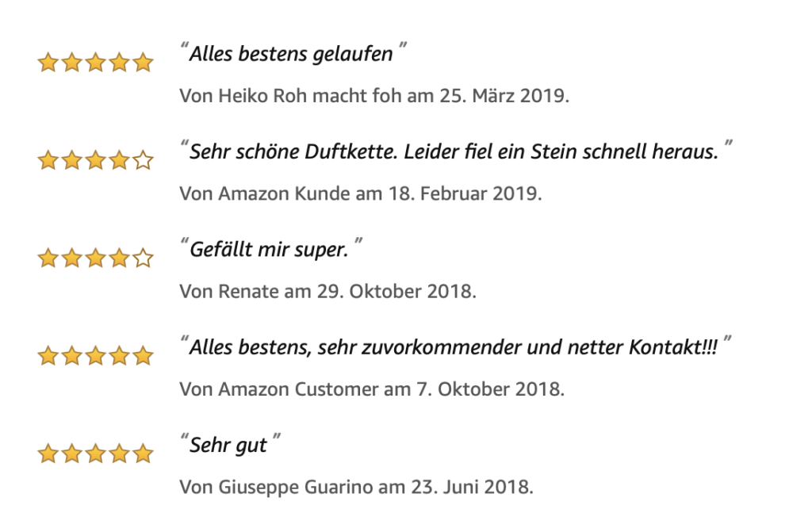The height and width of the screenshot is (532, 812).
Task: Click the star rating beside Renate's review
Action: click(96, 258)
